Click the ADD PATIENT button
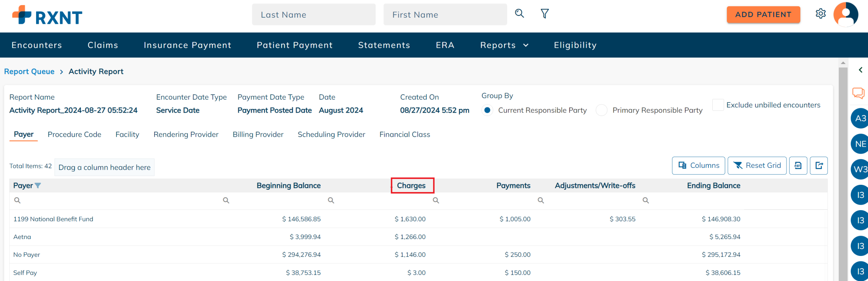This screenshot has width=868, height=281. click(x=763, y=15)
